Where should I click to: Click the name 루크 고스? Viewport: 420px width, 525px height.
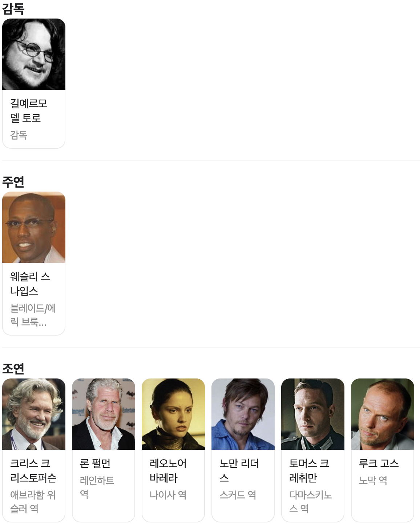tap(379, 464)
